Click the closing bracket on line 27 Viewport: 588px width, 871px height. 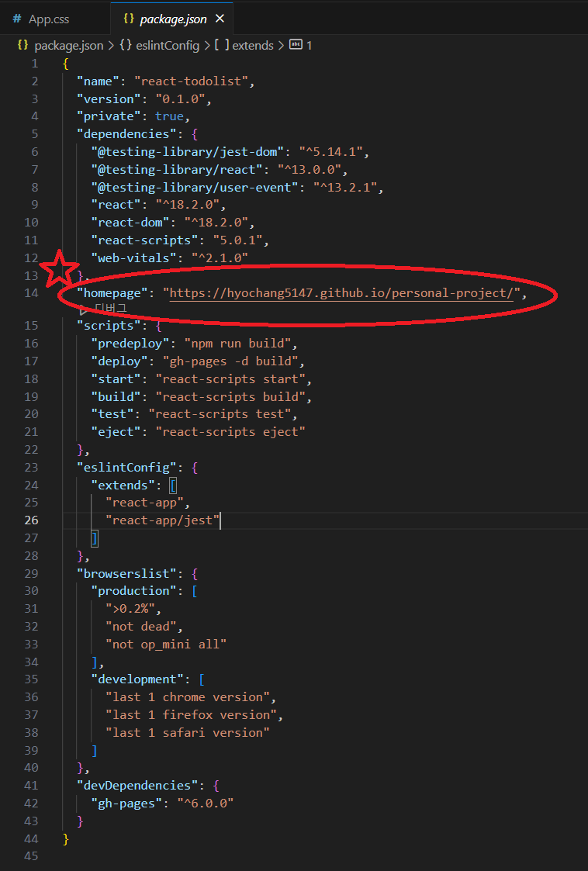pyautogui.click(x=95, y=537)
